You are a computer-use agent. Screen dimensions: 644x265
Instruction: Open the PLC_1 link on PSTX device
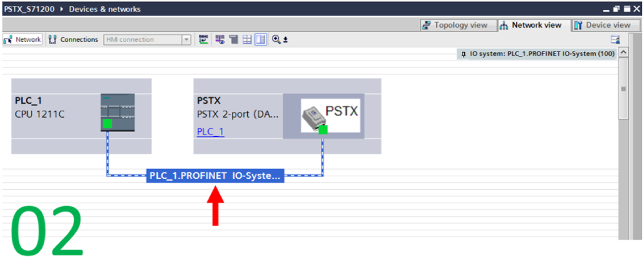click(x=211, y=132)
